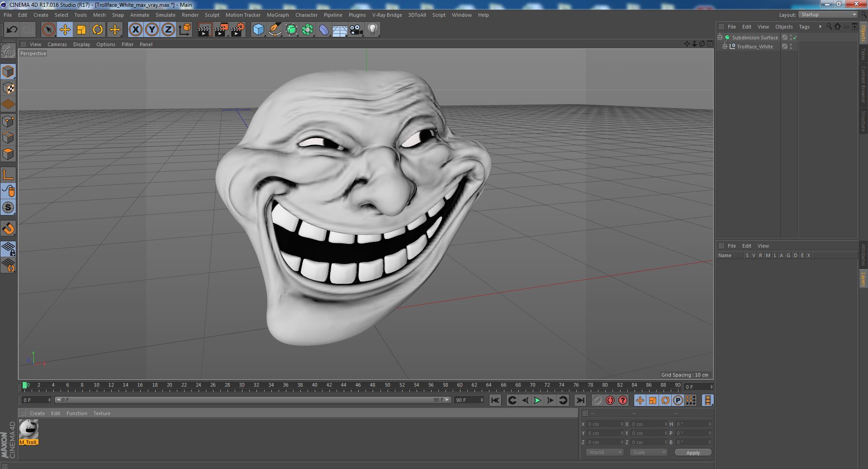Open the Layout Startup dropdown

tap(828, 15)
